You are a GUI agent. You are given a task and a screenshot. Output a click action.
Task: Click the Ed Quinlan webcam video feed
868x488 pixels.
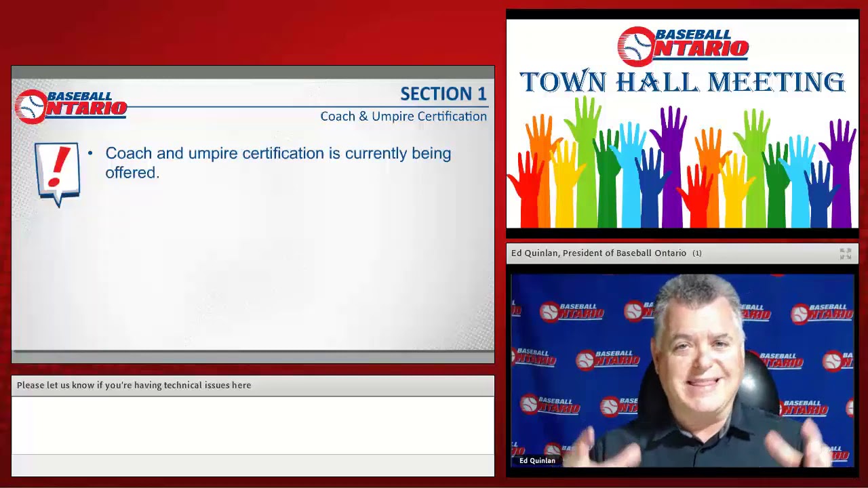[682, 371]
